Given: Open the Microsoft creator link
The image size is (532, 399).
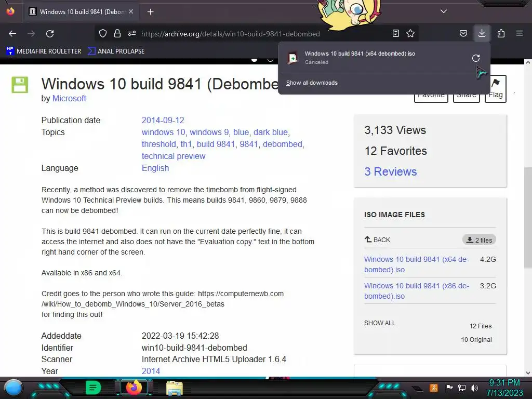Looking at the screenshot, I should (x=69, y=98).
